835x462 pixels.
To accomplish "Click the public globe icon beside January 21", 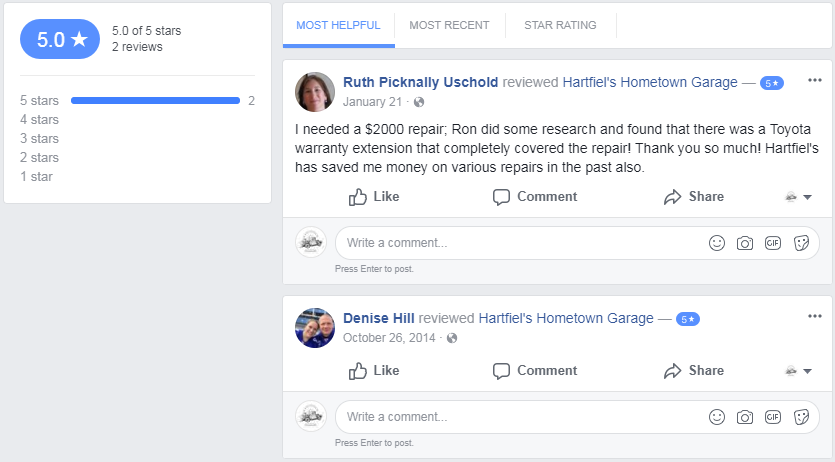I will pos(419,102).
